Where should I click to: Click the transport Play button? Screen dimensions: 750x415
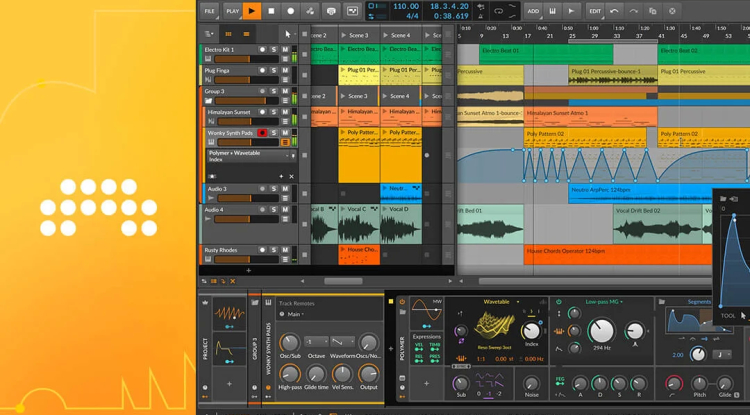(x=252, y=11)
